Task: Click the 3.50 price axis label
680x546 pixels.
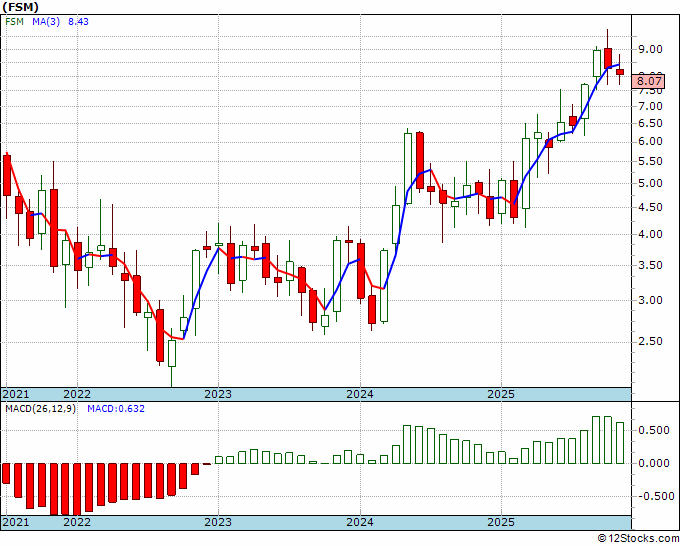Action: [650, 265]
